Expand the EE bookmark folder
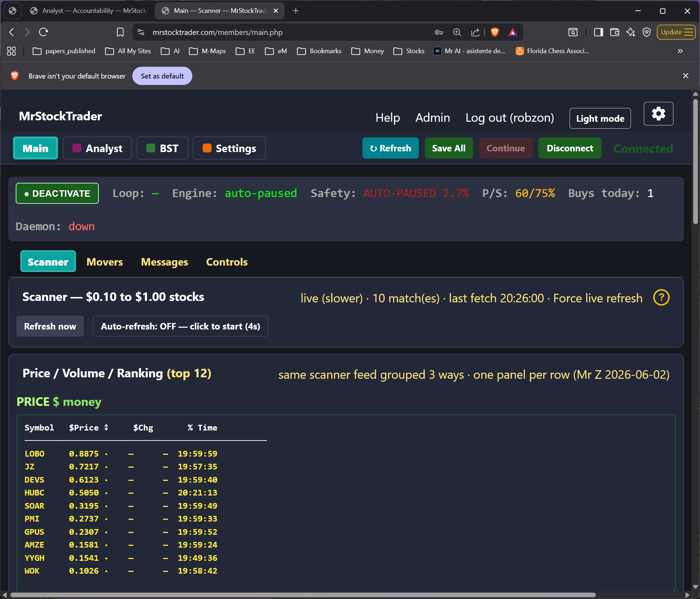This screenshot has width=700, height=599. [245, 51]
